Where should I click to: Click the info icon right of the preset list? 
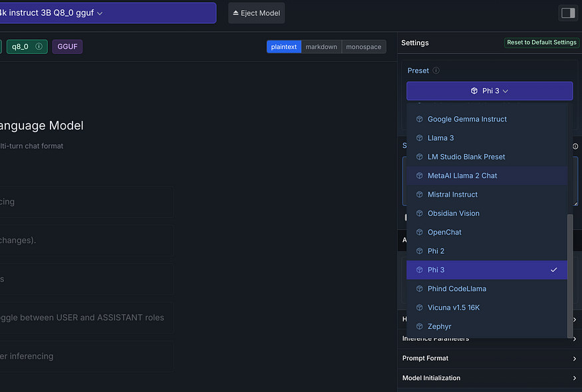(575, 146)
